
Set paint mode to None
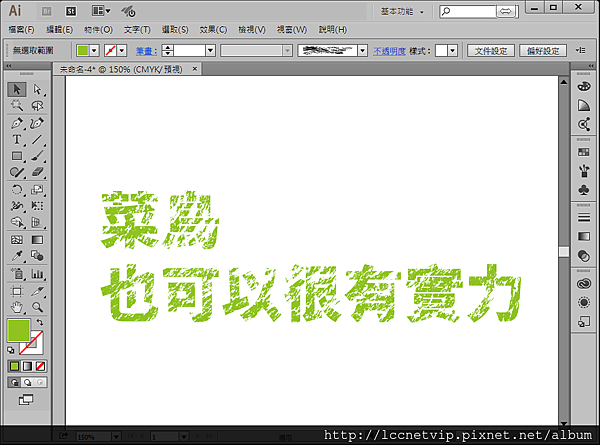pos(40,366)
